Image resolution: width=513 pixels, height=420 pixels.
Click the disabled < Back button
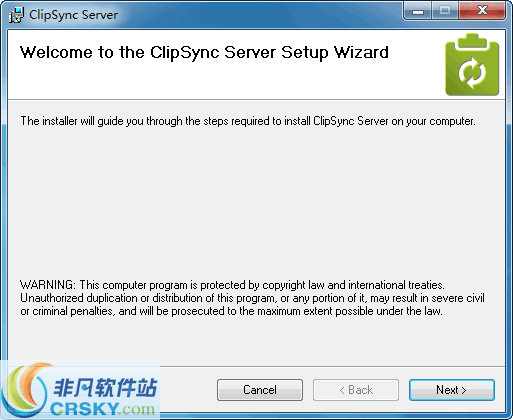[356, 390]
